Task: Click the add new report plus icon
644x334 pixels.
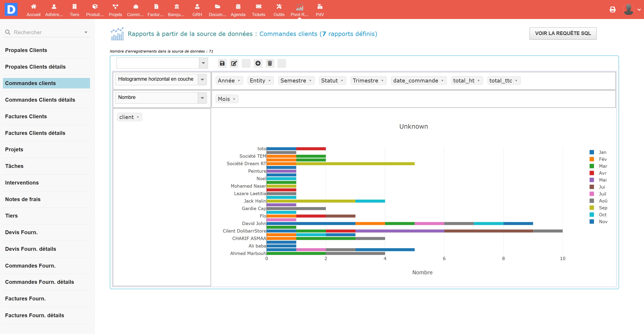Action: [x=258, y=64]
